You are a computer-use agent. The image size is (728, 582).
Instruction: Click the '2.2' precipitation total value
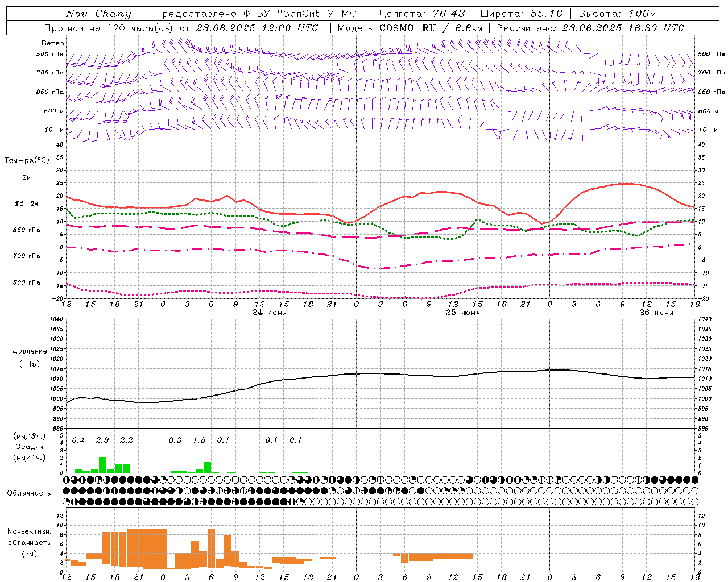126,440
